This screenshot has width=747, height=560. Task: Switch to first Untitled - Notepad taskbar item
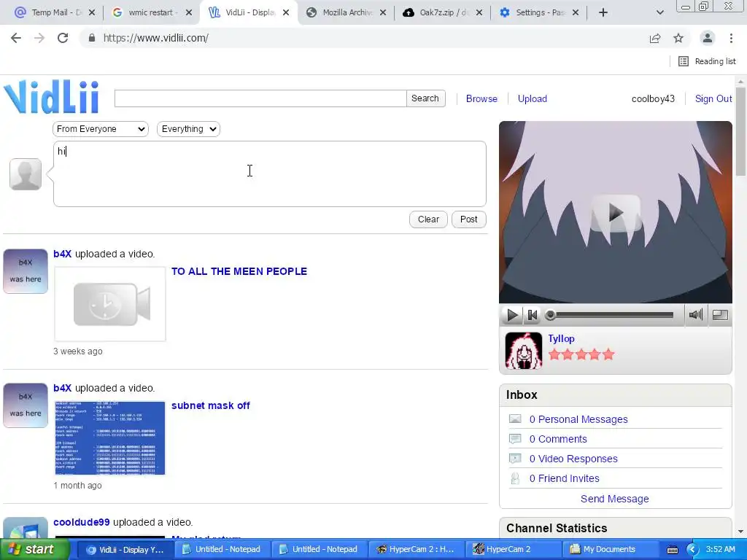pos(222,550)
